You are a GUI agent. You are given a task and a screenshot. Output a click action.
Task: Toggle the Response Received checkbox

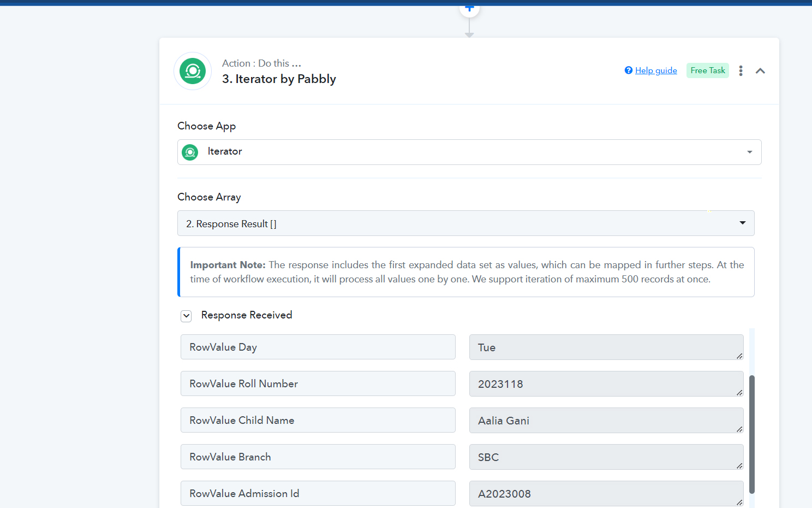coord(187,316)
